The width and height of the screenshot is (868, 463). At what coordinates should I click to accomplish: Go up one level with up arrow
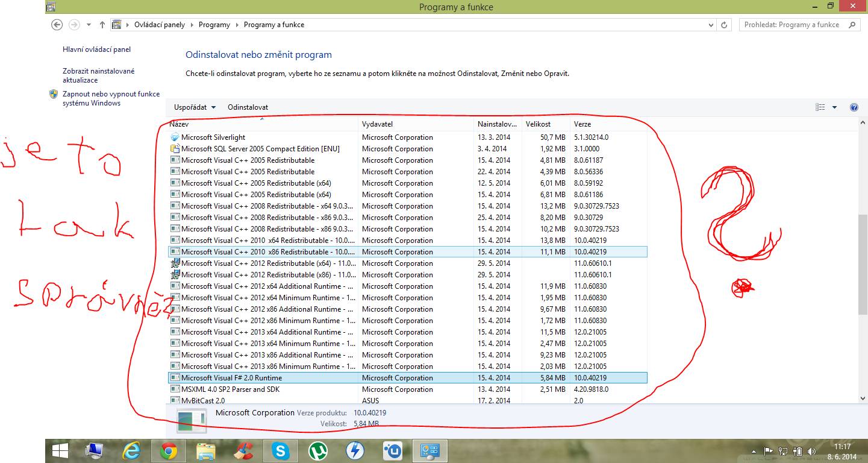pyautogui.click(x=102, y=25)
